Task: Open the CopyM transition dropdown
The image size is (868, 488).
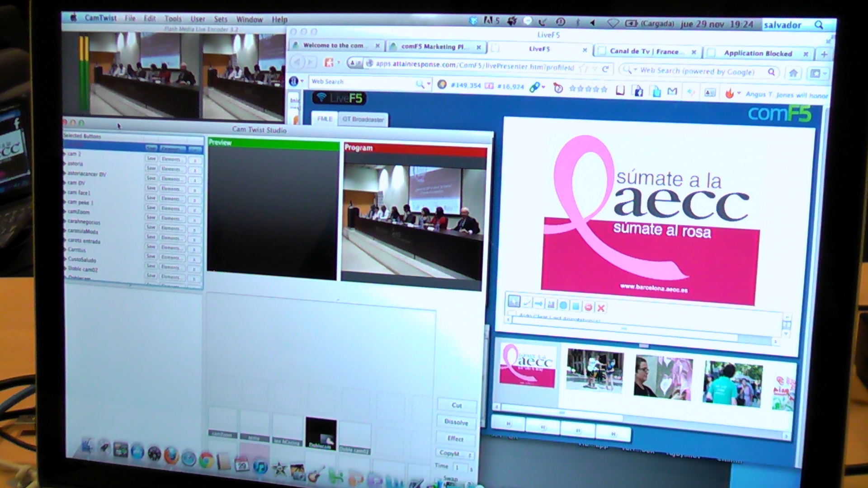Action: click(456, 453)
